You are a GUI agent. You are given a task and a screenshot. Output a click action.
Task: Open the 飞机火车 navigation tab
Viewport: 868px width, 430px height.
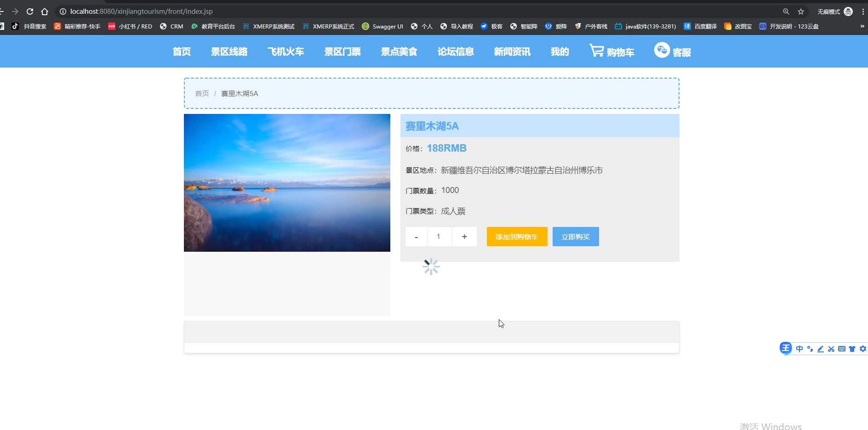point(286,52)
